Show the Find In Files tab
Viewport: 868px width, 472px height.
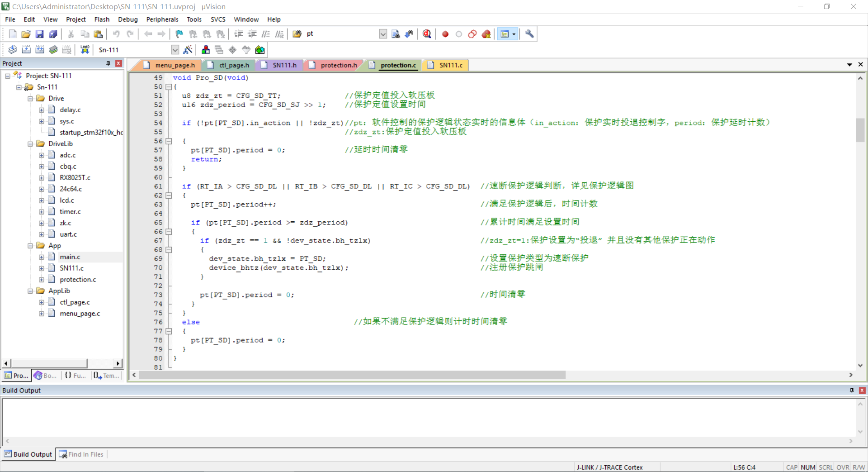tap(81, 454)
